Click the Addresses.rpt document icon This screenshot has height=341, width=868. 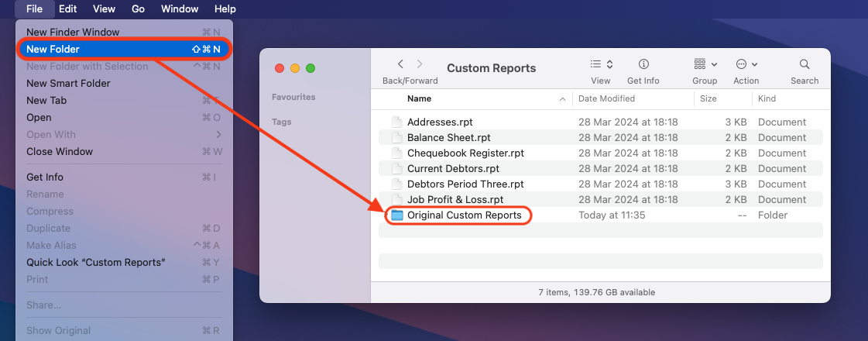pyautogui.click(x=396, y=122)
